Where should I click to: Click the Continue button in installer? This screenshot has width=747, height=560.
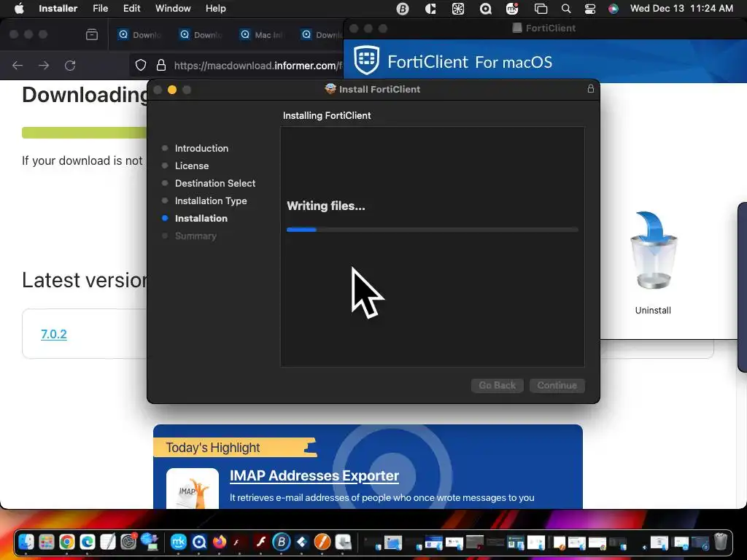(557, 385)
